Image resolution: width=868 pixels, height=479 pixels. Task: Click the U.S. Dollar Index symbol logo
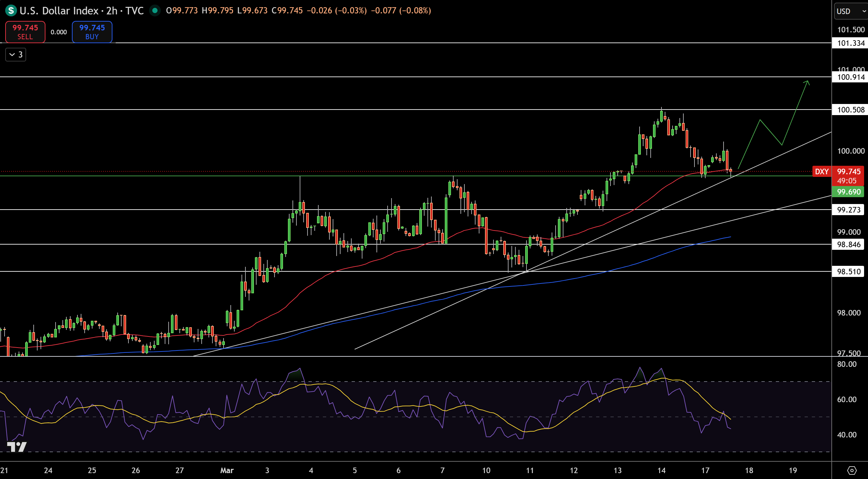[11, 11]
